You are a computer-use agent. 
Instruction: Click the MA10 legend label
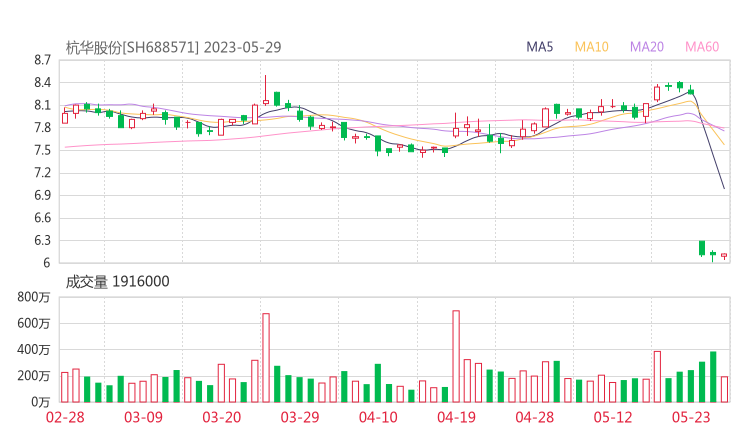tap(591, 47)
